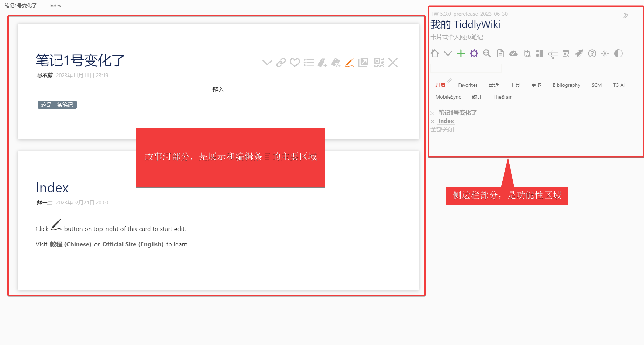Expand more actions chevron on 笔记1号变化了 tiddler

pos(267,63)
